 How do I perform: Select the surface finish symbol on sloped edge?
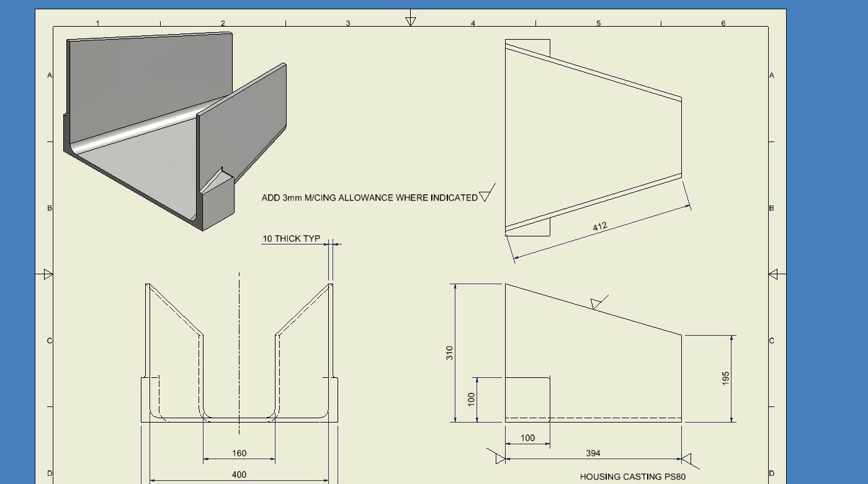[598, 302]
